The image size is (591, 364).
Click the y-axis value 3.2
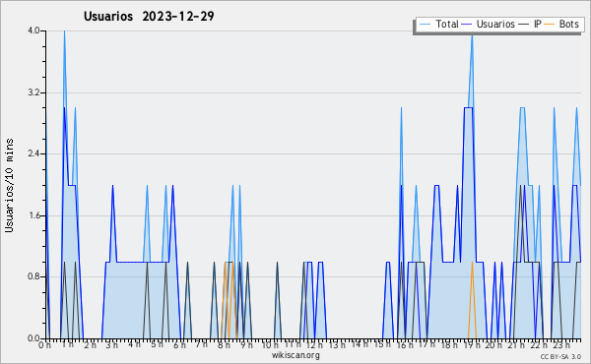[33, 92]
